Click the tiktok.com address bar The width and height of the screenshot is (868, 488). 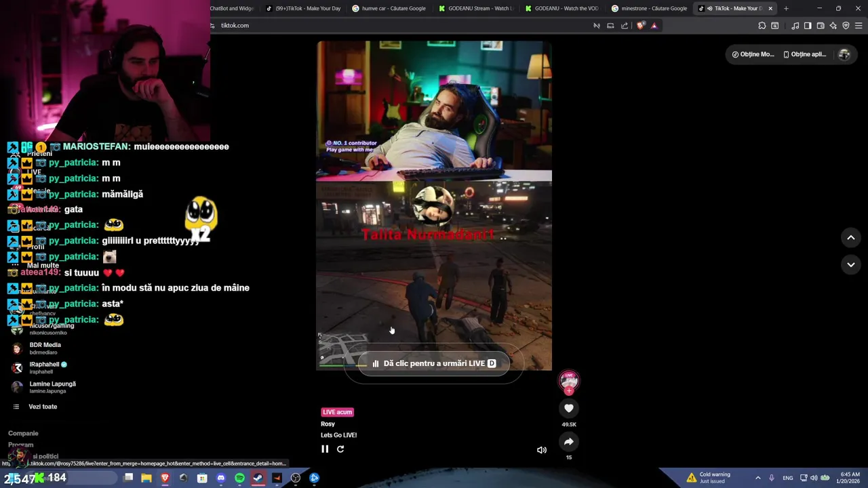pyautogui.click(x=400, y=25)
